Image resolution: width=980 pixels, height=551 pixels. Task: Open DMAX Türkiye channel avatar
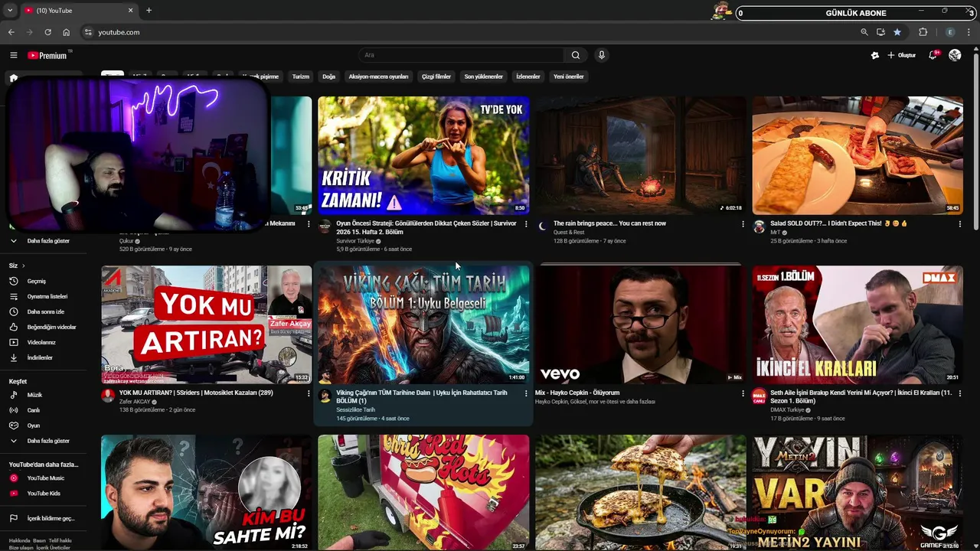pyautogui.click(x=759, y=396)
